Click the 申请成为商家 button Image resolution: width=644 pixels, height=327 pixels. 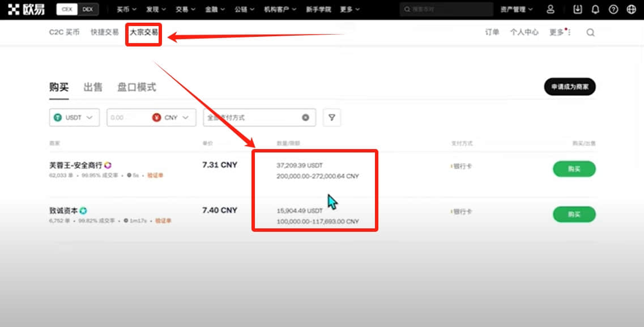coord(570,87)
